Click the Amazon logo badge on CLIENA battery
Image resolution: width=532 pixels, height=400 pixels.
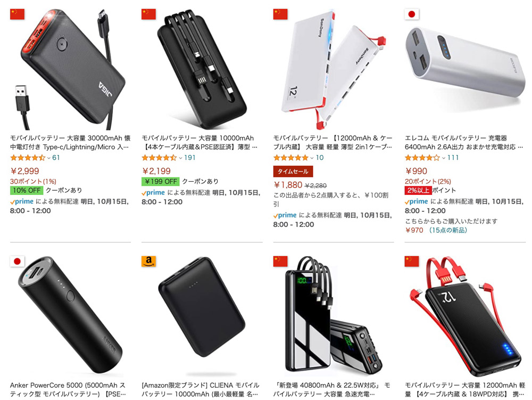click(148, 262)
